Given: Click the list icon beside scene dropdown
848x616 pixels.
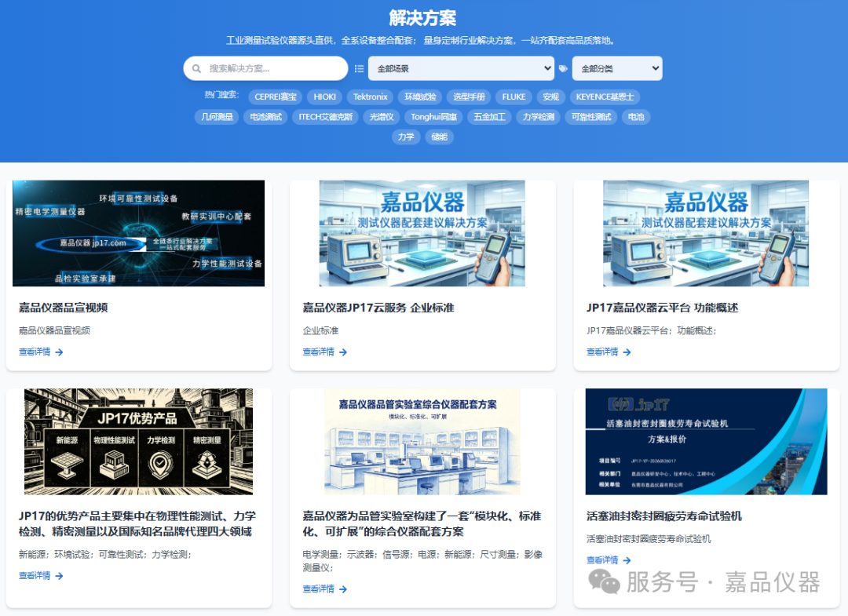Looking at the screenshot, I should 359,68.
